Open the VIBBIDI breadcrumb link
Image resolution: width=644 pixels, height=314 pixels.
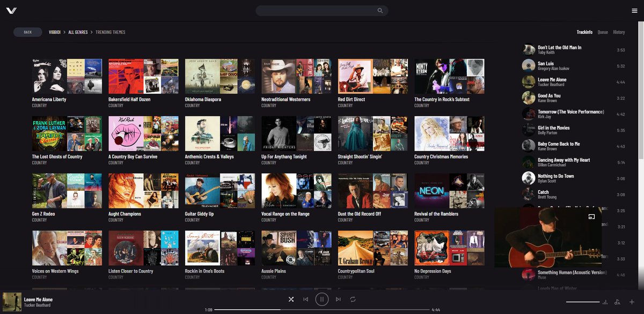pyautogui.click(x=55, y=32)
